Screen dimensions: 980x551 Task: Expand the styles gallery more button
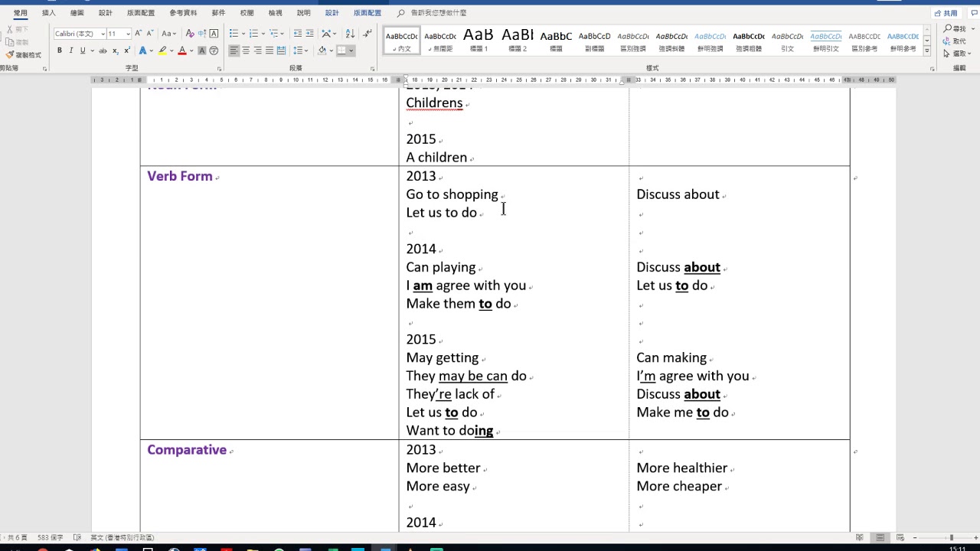[x=927, y=51]
